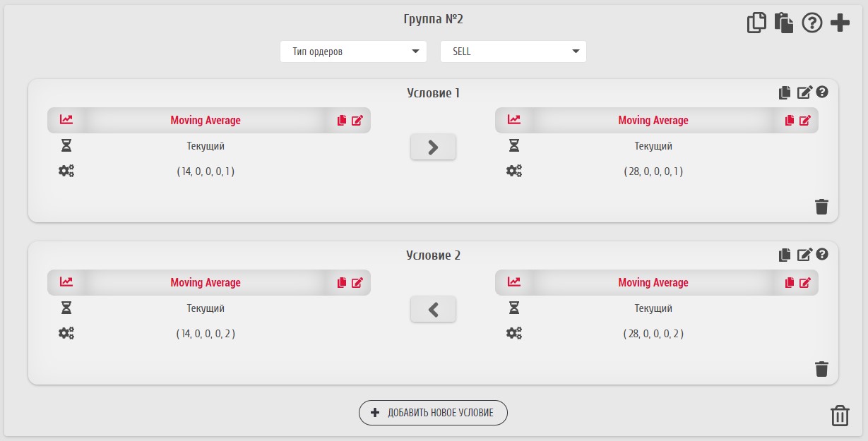868x441 pixels.
Task: Delete the whole group with bottom-right trash icon
Action: point(840,416)
